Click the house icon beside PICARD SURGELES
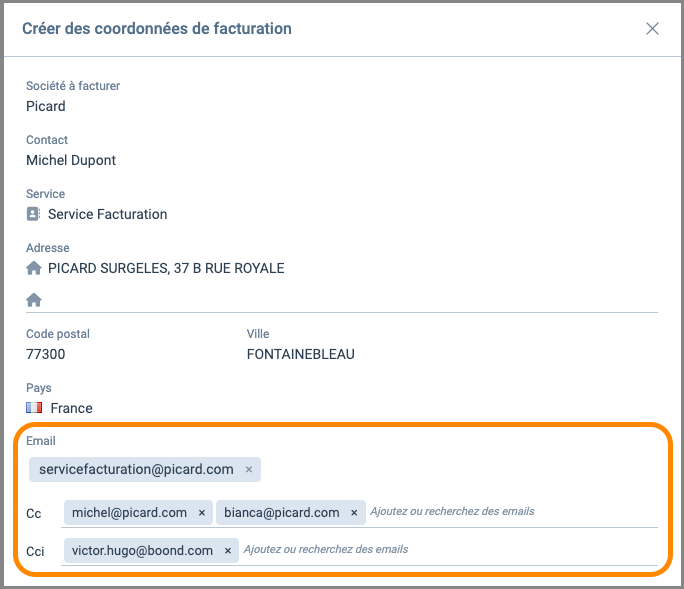 point(33,268)
